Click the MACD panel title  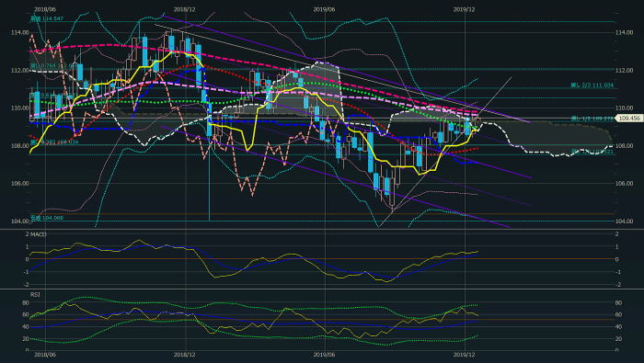(x=38, y=234)
